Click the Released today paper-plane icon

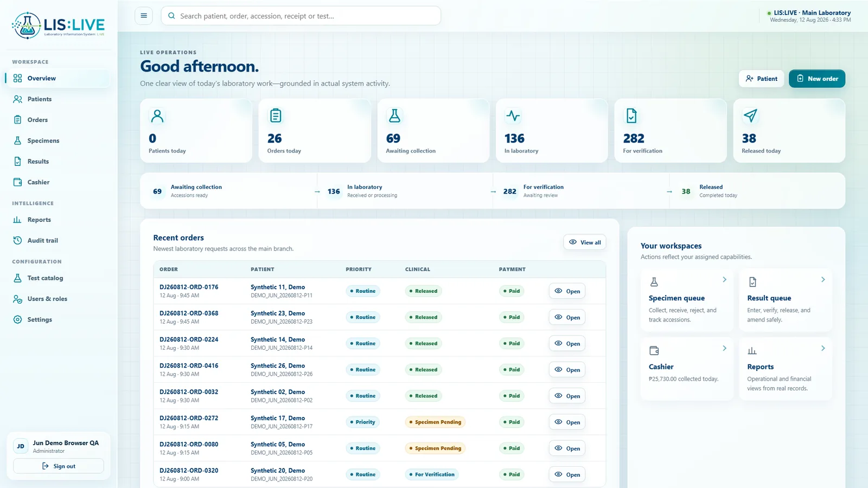click(x=750, y=115)
